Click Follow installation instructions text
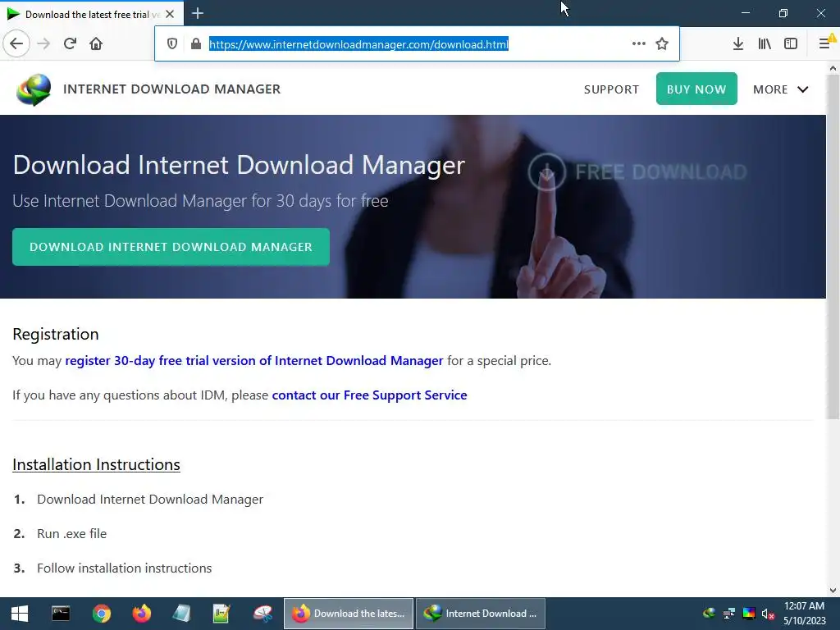Image resolution: width=840 pixels, height=630 pixels. [x=125, y=568]
